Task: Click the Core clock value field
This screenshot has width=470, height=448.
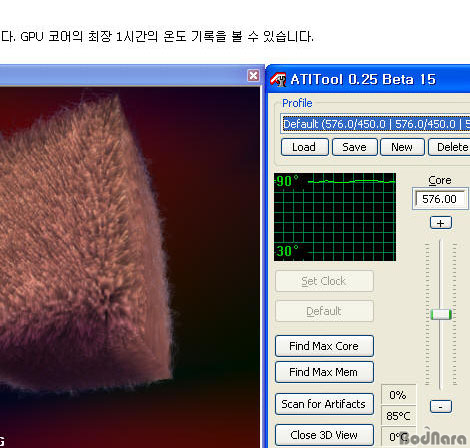Action: click(440, 199)
